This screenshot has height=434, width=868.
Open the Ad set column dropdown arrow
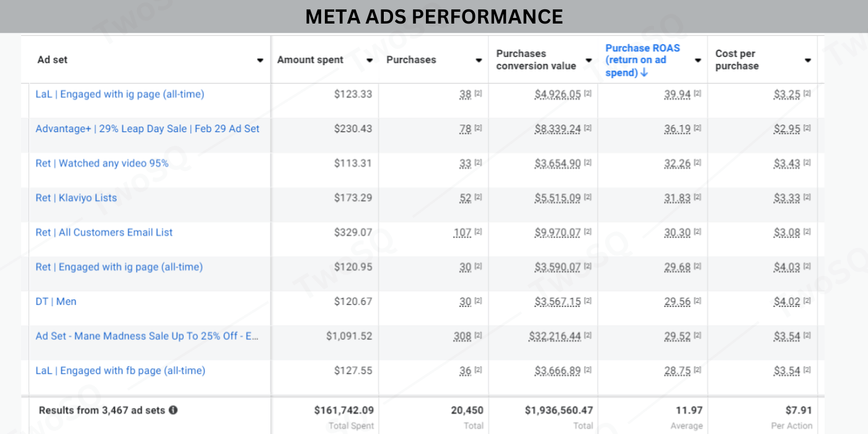[260, 60]
